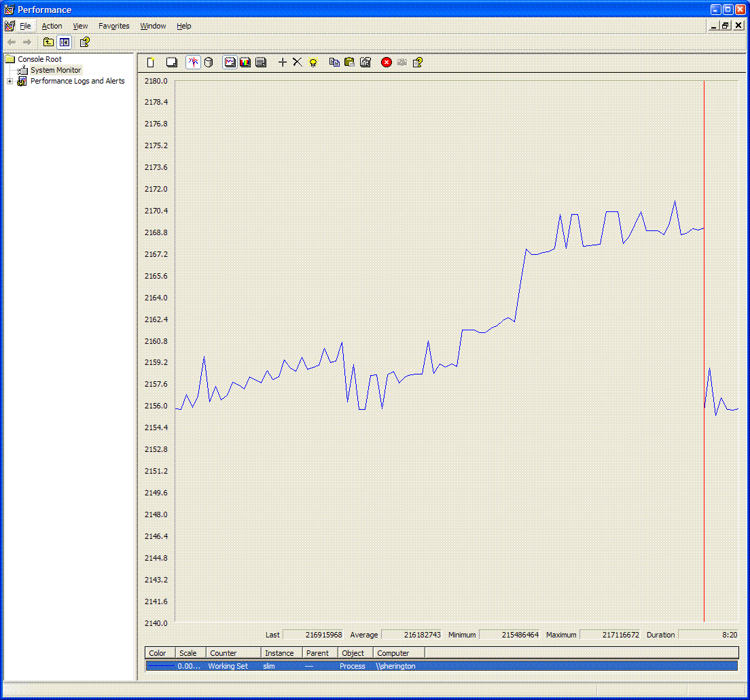This screenshot has height=700, width=750.
Task: Click the blue line color of the slim counter
Action: click(x=161, y=666)
